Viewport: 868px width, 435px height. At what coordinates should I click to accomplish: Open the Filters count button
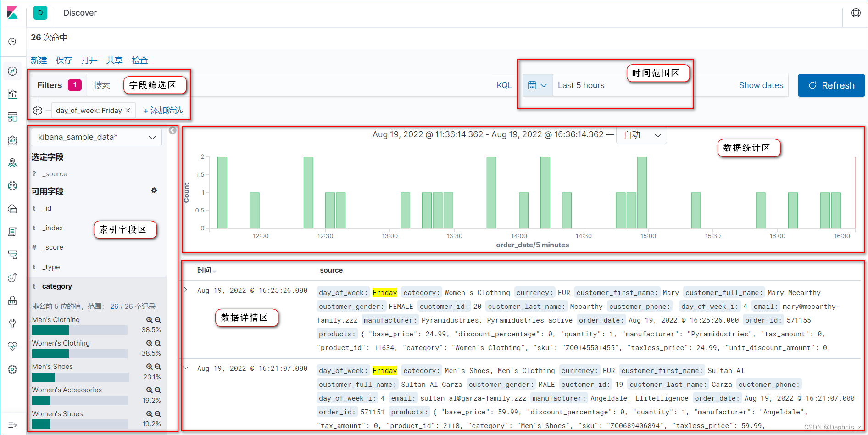(x=59, y=85)
